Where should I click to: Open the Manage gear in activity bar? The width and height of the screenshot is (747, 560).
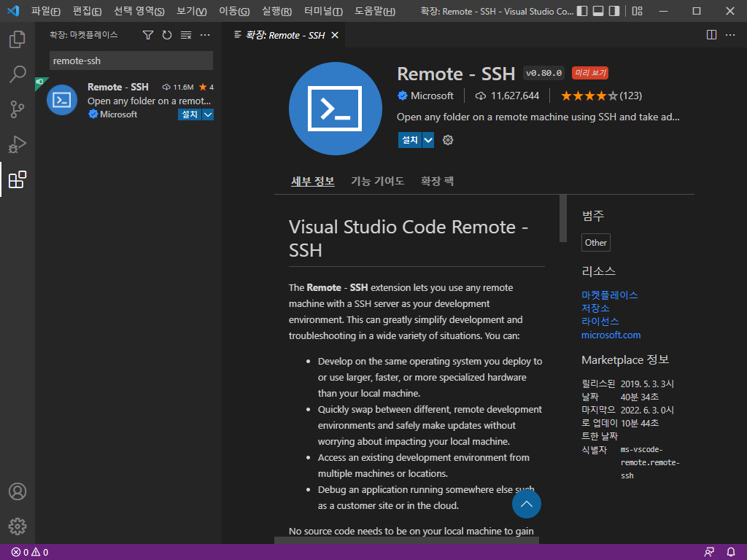(18, 526)
